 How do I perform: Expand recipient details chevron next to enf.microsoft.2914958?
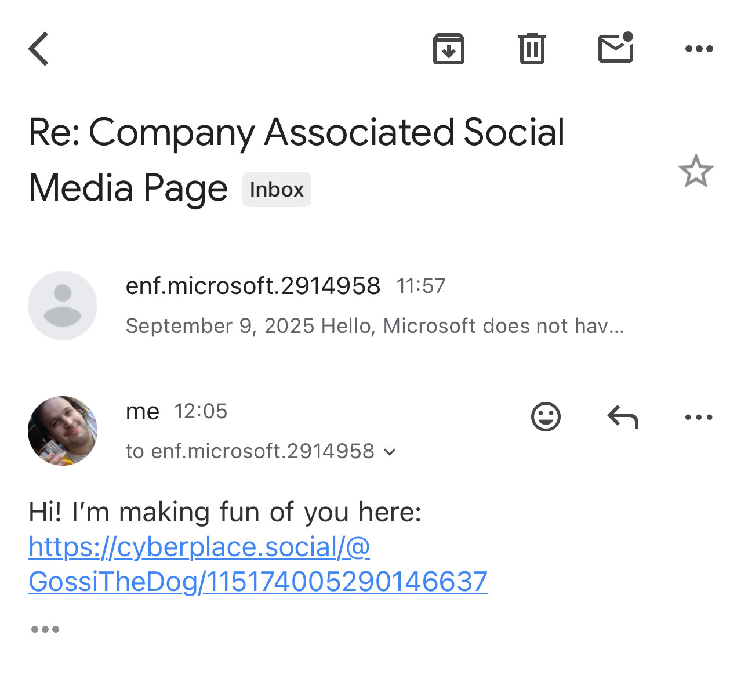[390, 452]
